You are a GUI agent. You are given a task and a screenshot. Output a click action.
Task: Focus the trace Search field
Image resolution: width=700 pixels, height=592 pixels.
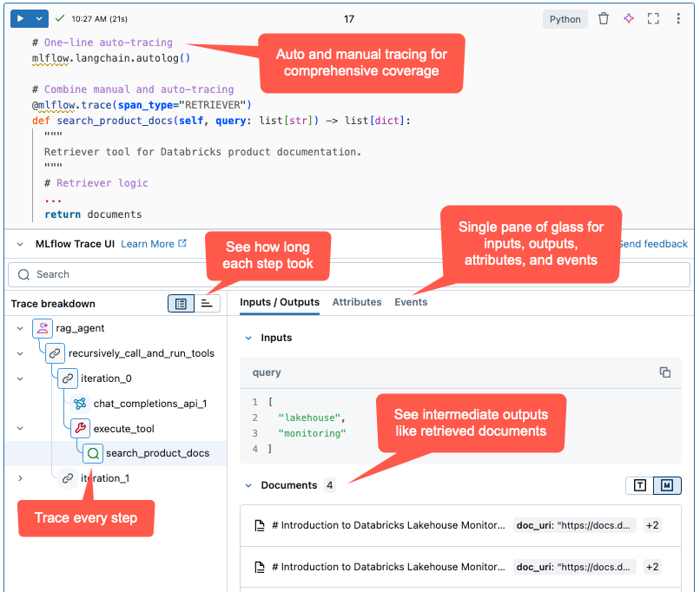[349, 274]
